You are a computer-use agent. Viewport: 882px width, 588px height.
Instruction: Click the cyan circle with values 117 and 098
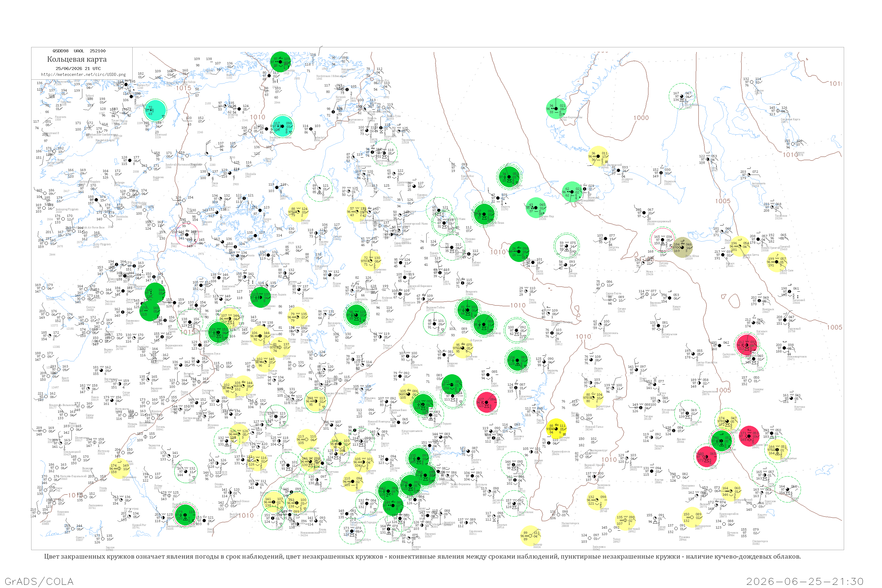point(282,126)
